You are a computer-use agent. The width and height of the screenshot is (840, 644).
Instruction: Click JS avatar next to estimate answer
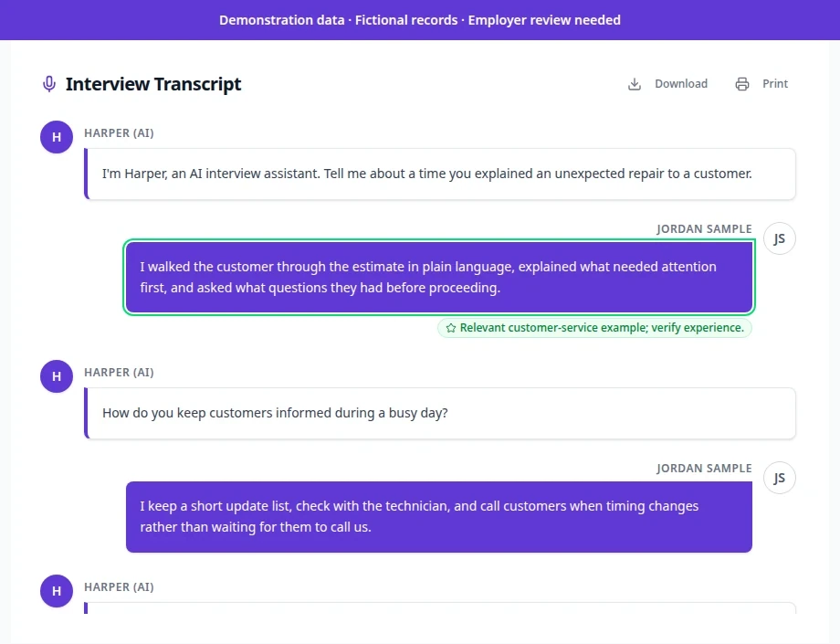[x=780, y=238]
